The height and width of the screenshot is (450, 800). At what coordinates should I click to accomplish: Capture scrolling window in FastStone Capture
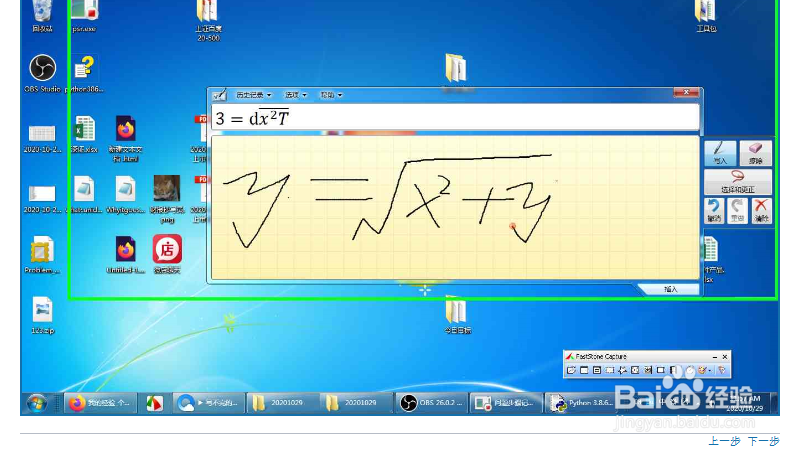pyautogui.click(x=648, y=370)
